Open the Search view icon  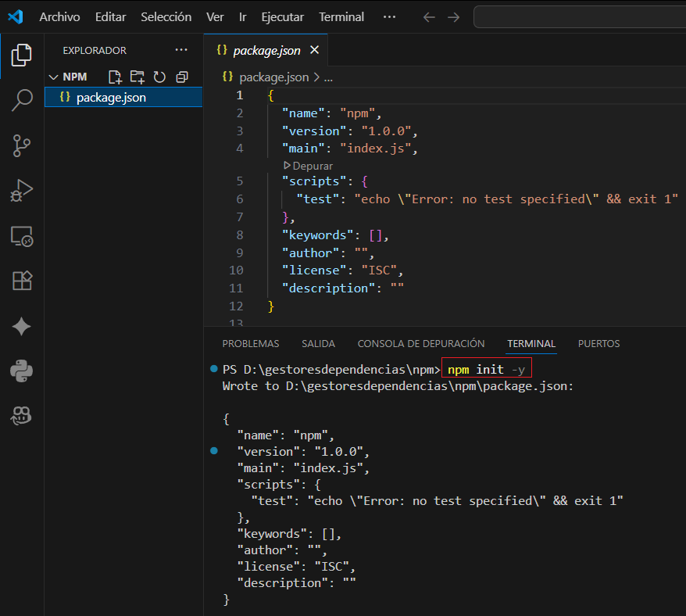(22, 100)
